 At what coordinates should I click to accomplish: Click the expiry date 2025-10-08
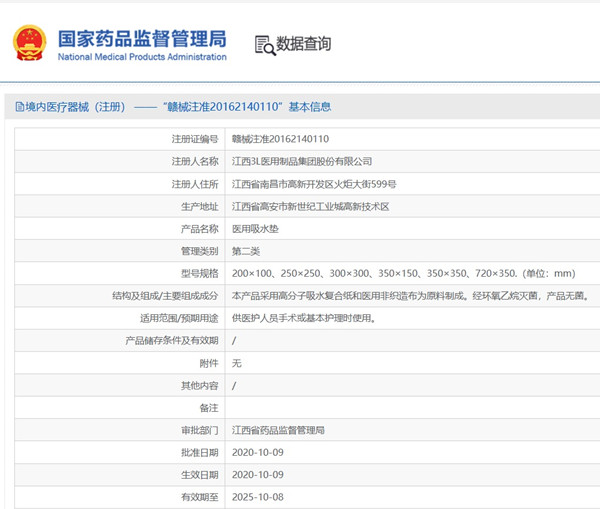258,497
